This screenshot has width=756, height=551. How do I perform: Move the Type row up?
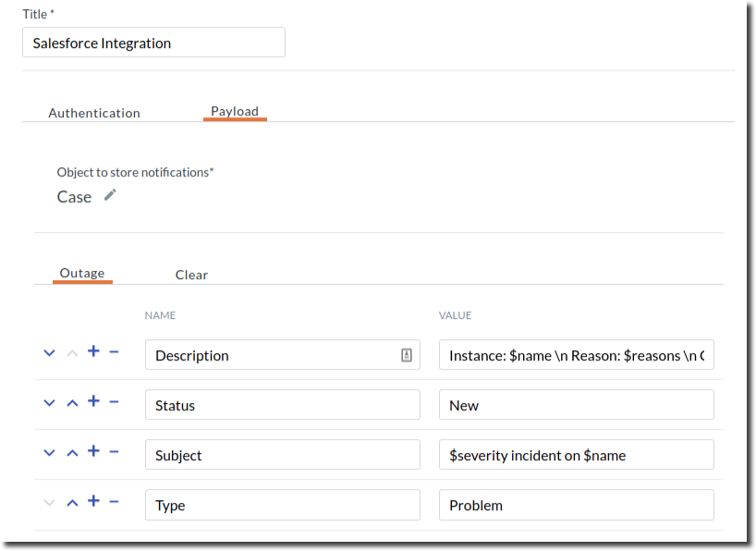tap(72, 502)
